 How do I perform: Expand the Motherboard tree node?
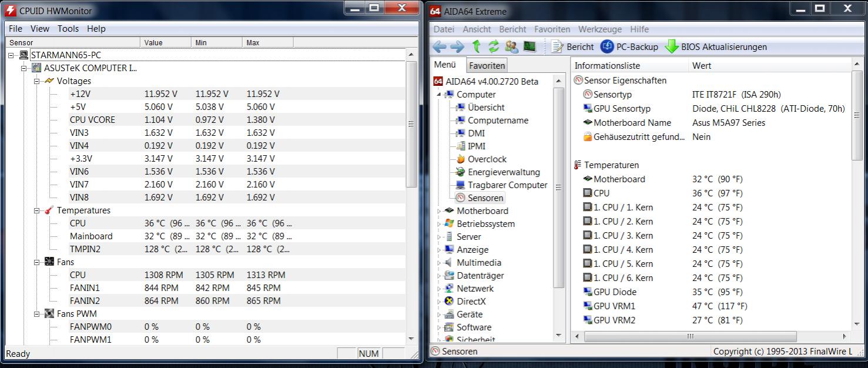point(438,210)
